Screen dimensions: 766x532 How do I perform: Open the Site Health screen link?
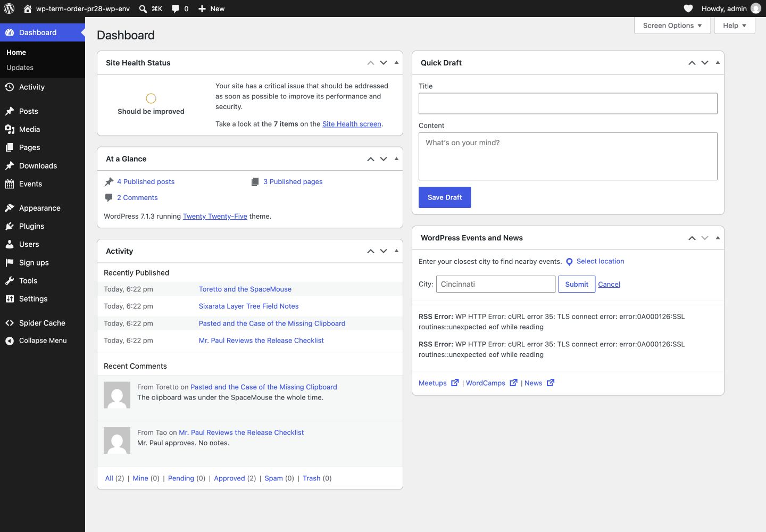click(x=352, y=124)
